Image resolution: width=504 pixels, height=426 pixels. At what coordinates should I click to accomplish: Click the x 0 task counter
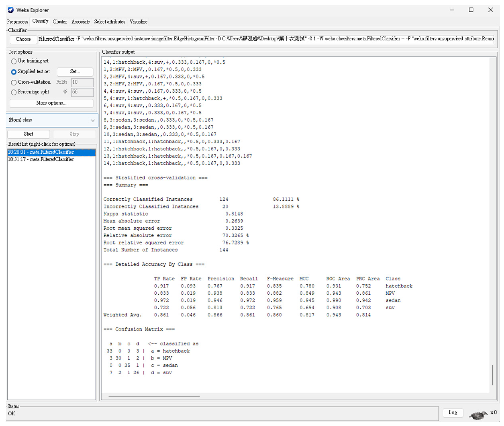click(493, 413)
